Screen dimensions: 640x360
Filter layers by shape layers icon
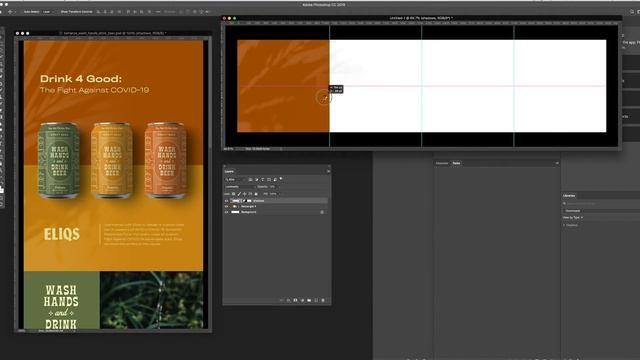coord(269,180)
